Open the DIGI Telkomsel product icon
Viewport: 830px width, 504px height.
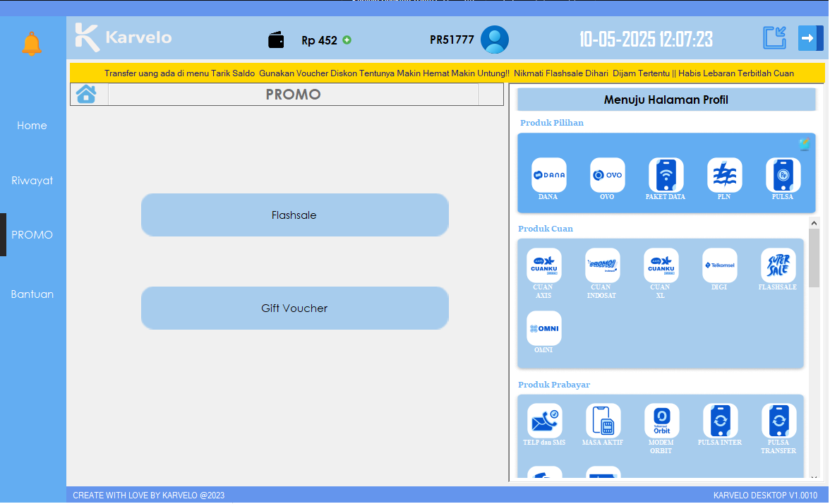tap(720, 265)
